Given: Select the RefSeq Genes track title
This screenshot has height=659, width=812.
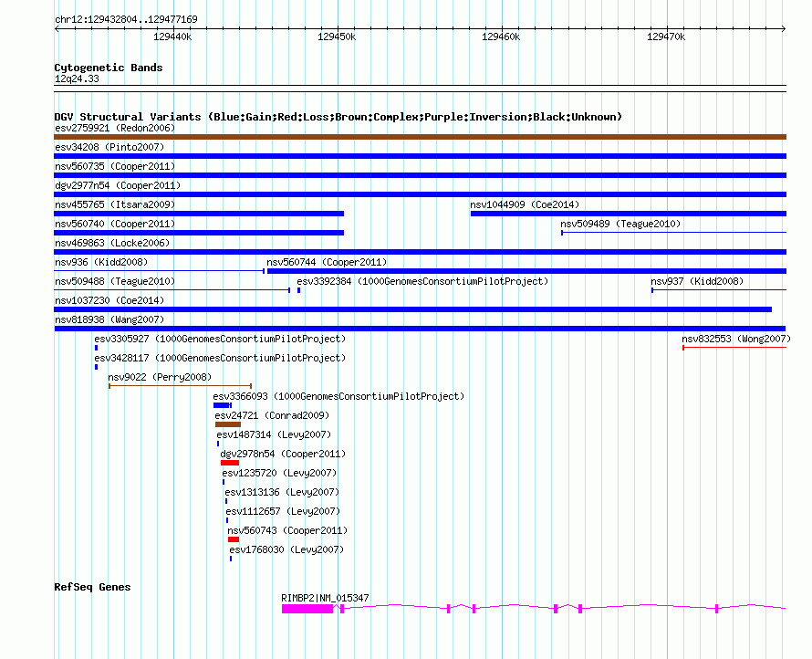Looking at the screenshot, I should tap(92, 587).
